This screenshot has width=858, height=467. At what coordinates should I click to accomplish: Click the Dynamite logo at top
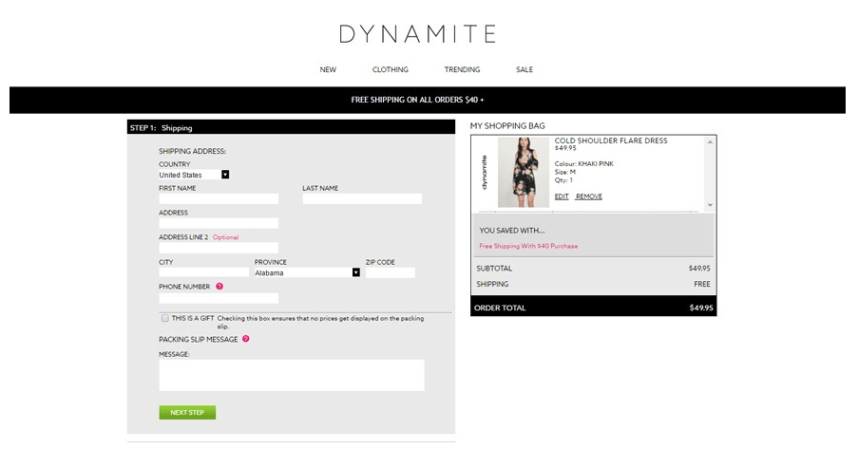coord(418,34)
